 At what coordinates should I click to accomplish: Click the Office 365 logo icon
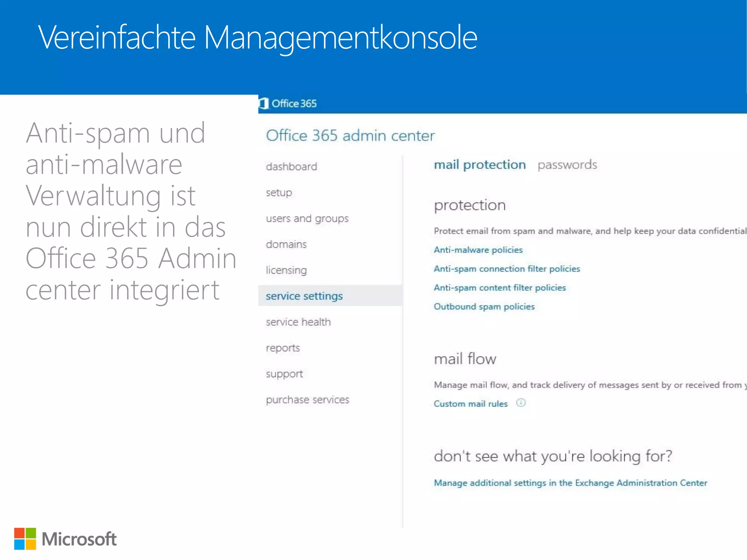click(x=264, y=104)
